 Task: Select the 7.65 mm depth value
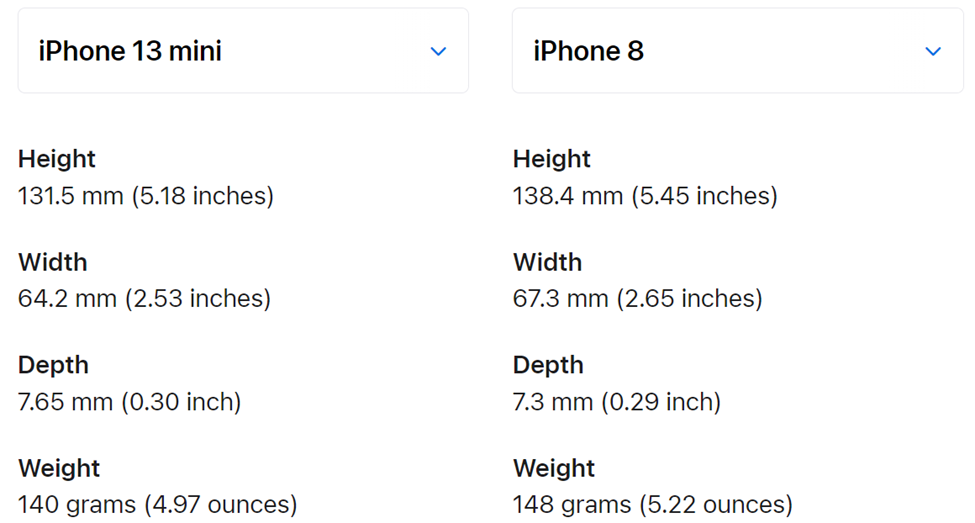tap(130, 402)
